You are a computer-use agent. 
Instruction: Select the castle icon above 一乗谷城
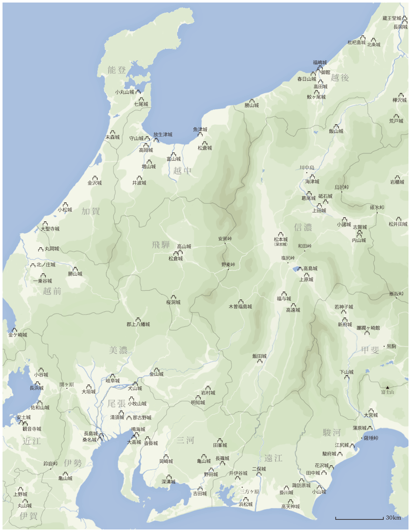pos(43,276)
